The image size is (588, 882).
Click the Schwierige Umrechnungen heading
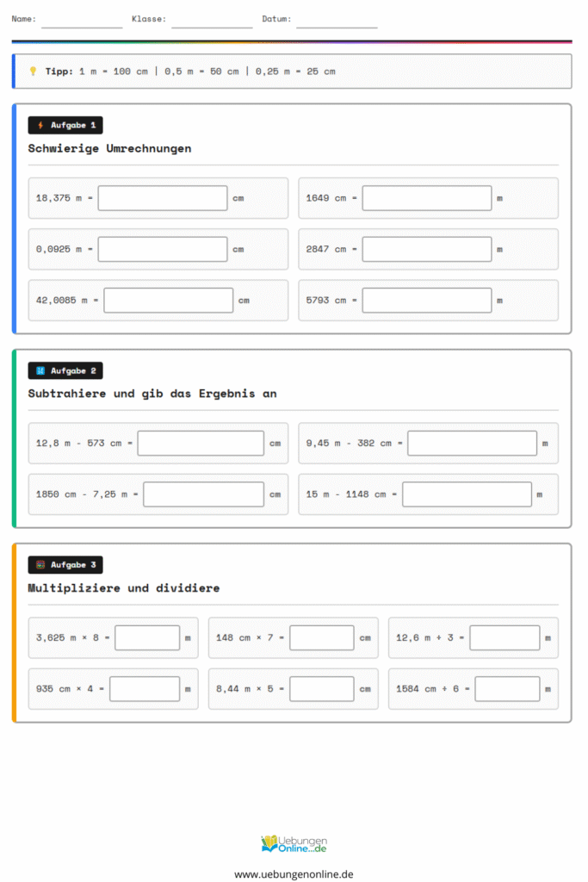pos(109,148)
